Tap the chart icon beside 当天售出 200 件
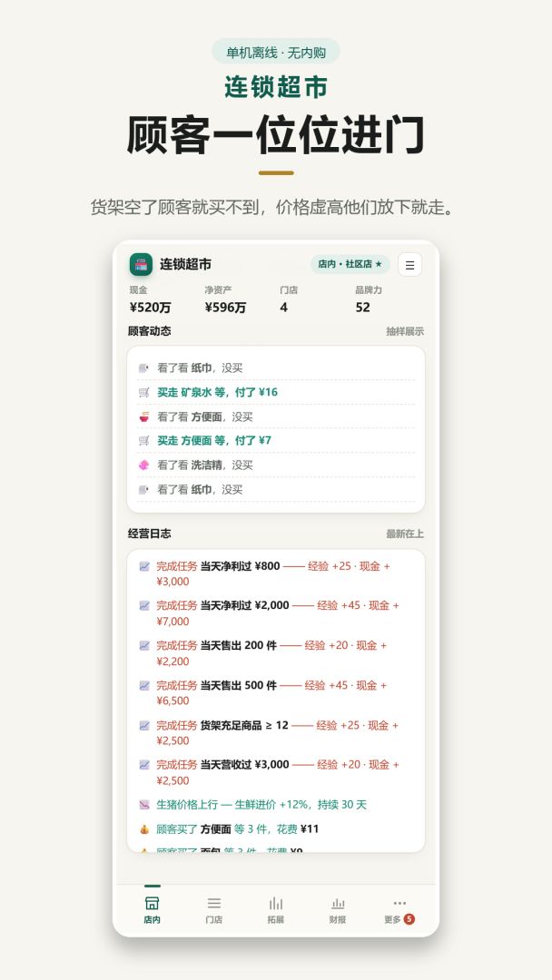 (144, 646)
